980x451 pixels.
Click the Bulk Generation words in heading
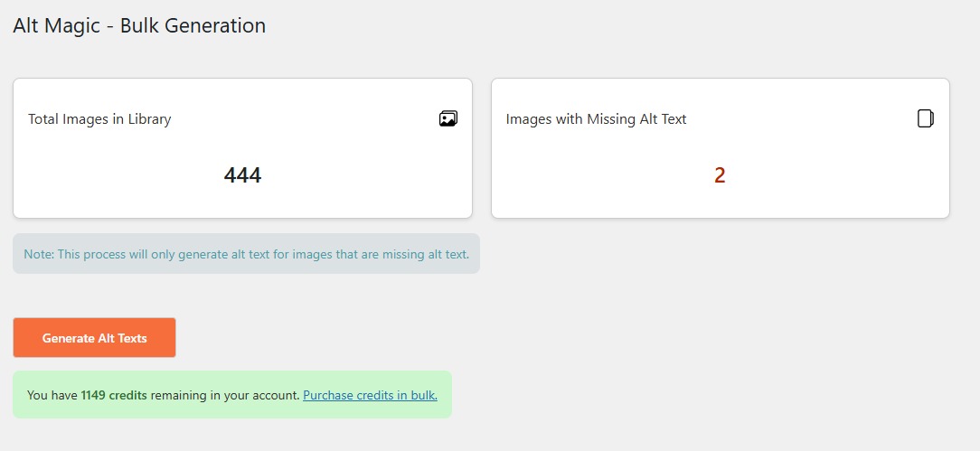(193, 26)
